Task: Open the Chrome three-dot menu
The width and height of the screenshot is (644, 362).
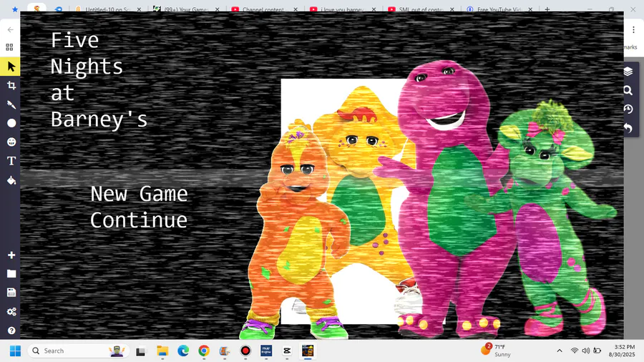Action: point(633,29)
